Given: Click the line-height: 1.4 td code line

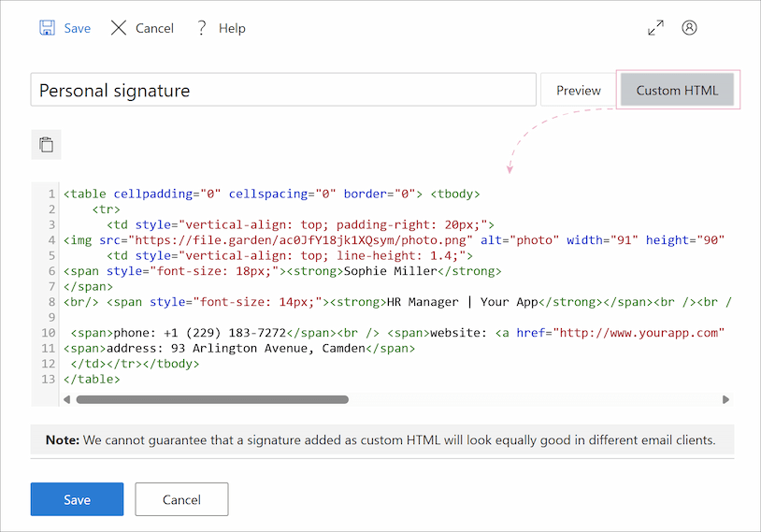Looking at the screenshot, I should pos(290,255).
